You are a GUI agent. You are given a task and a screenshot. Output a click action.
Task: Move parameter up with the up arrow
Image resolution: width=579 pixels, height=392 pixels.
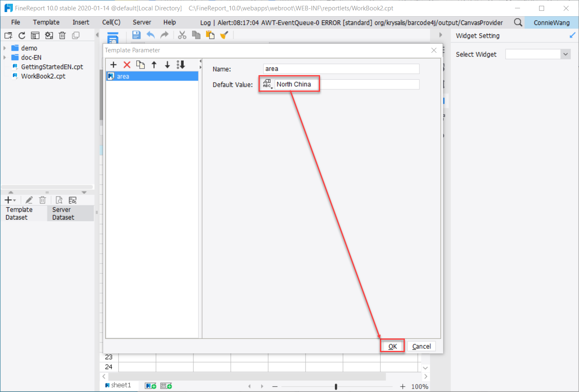(x=154, y=64)
